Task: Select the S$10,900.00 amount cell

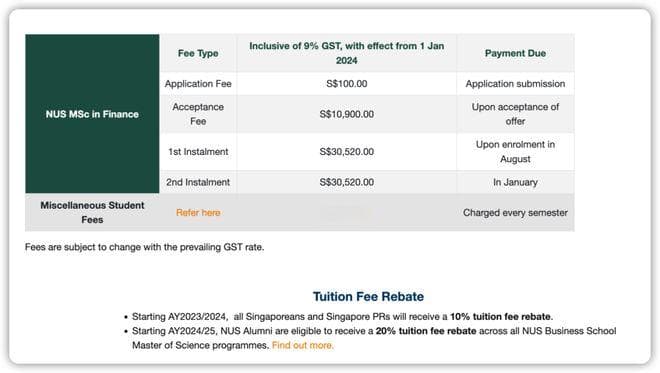Action: point(346,114)
